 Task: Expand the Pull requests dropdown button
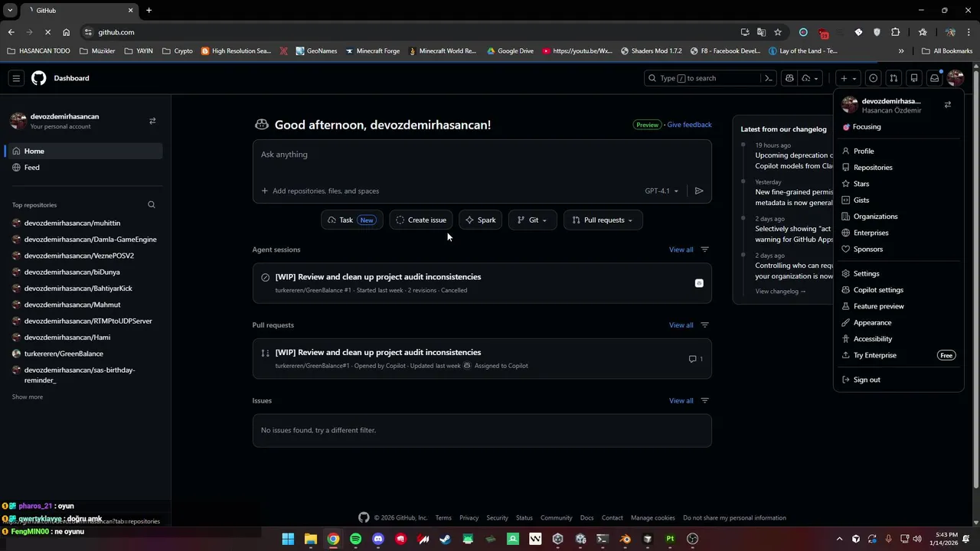tap(603, 220)
